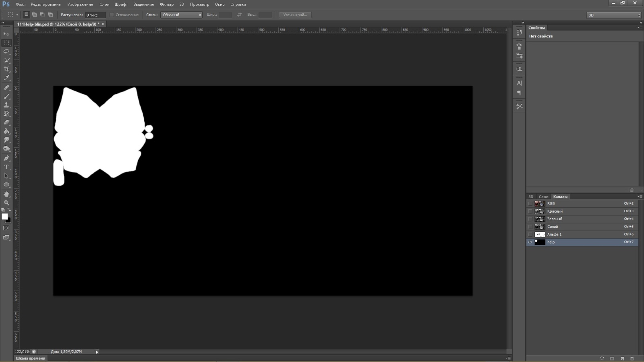This screenshot has width=644, height=362.
Task: Select the Zoom tool
Action: point(6,203)
